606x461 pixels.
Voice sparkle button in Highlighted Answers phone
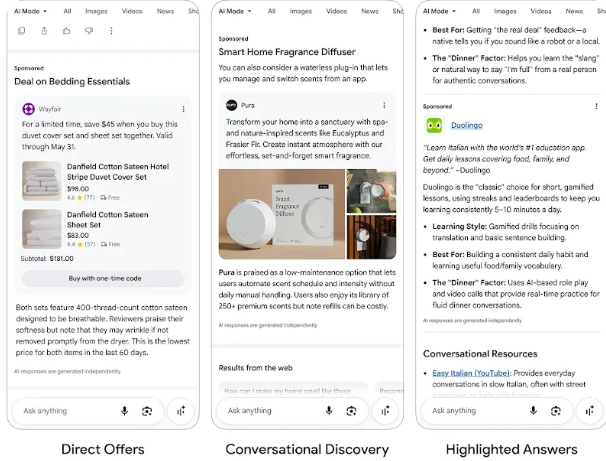pos(589,411)
